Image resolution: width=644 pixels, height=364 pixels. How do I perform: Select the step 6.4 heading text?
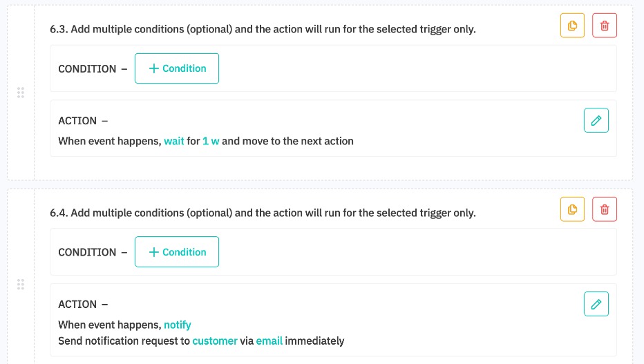[x=263, y=213]
